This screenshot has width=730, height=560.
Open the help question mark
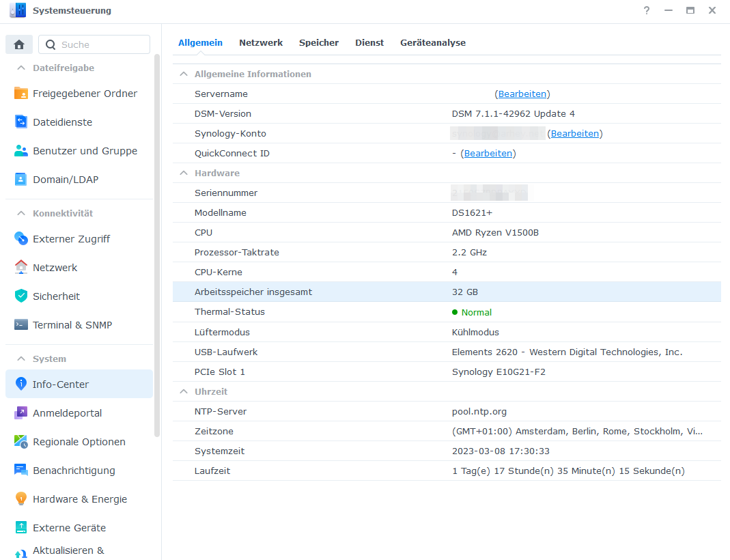click(647, 10)
